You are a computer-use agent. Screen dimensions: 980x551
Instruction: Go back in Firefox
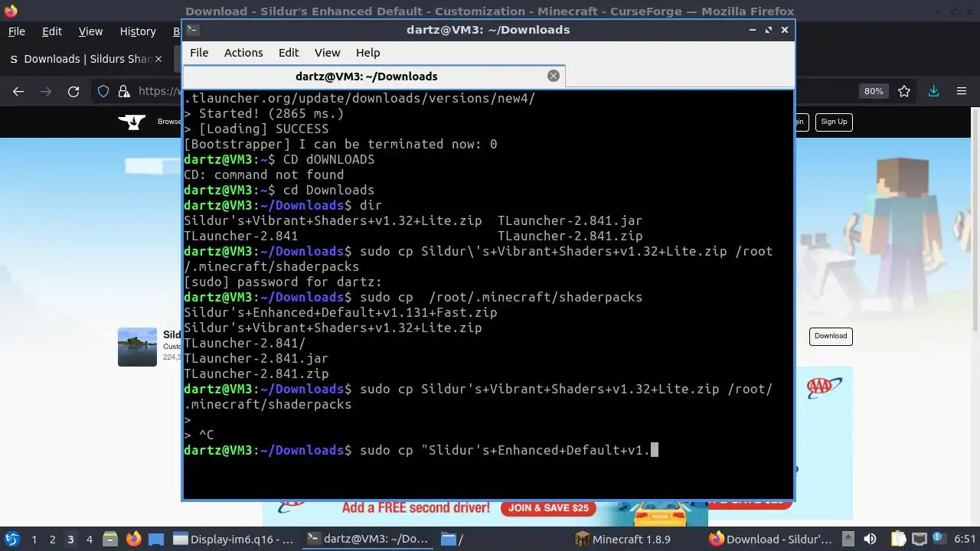pyautogui.click(x=18, y=91)
